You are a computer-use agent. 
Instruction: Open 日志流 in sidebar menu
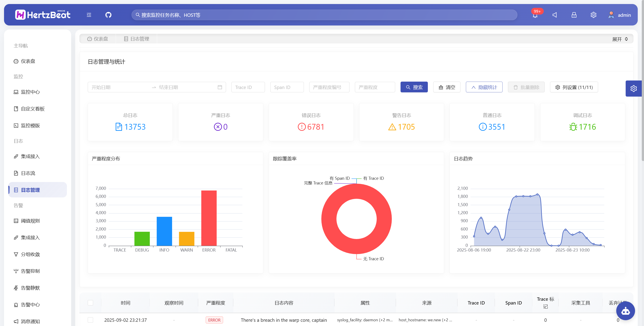click(x=28, y=173)
